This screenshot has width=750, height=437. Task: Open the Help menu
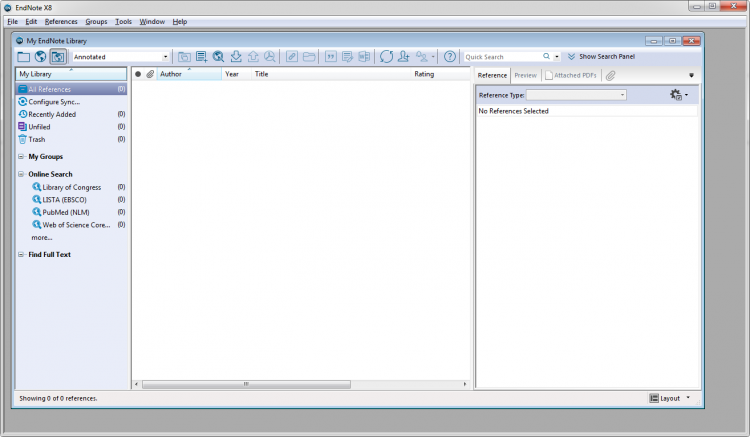pyautogui.click(x=180, y=22)
